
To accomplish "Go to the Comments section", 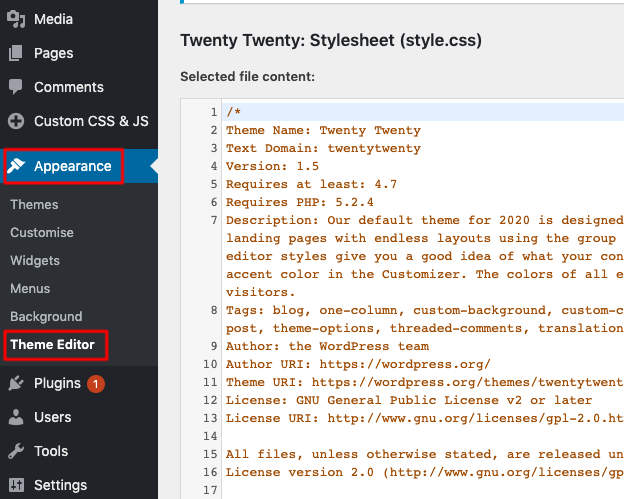I will 69,87.
